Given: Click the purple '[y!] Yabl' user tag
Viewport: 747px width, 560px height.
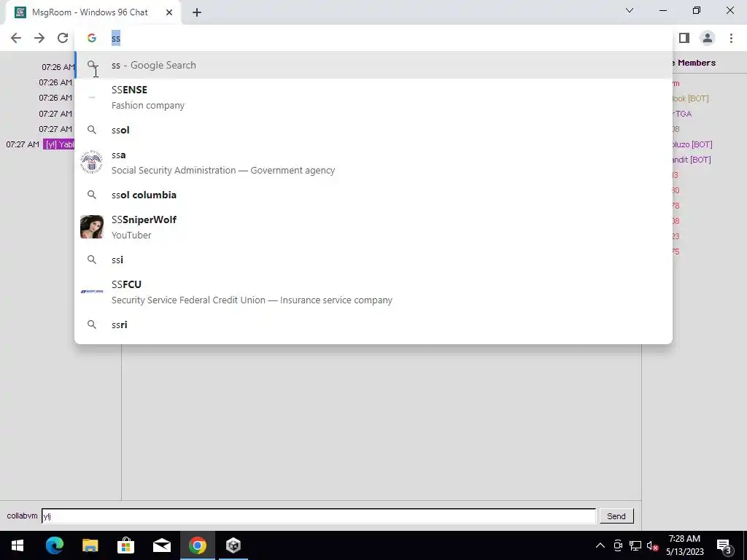Looking at the screenshot, I should pos(59,144).
